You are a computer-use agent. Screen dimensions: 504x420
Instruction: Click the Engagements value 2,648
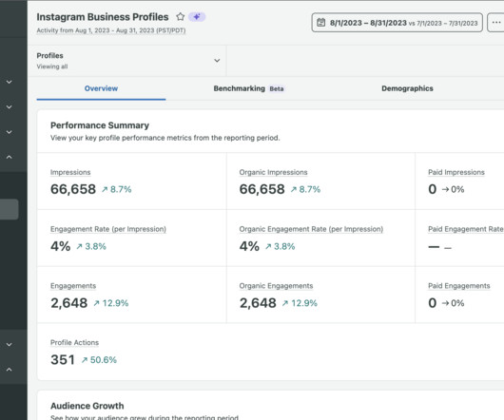click(69, 303)
